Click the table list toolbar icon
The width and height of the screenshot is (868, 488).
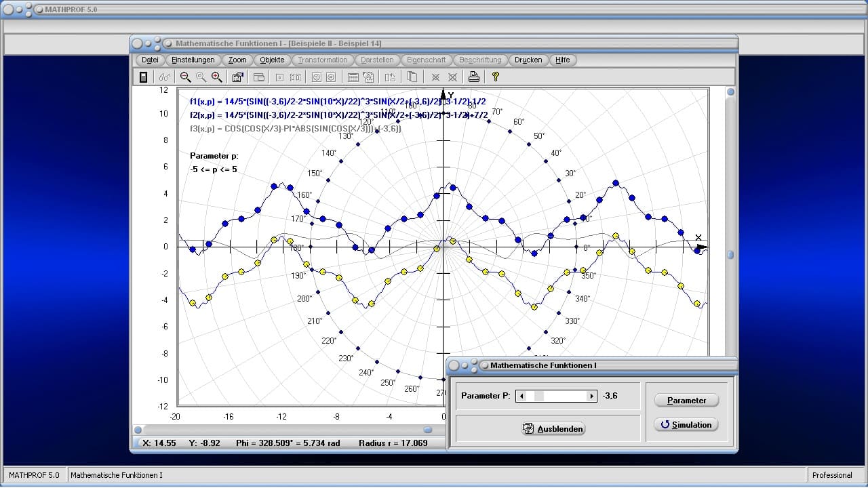[353, 77]
